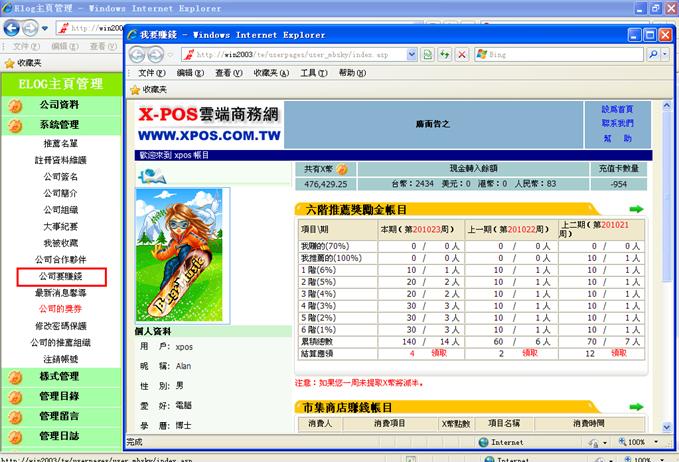Screen dimensions: 679x462
Task: Click the 設為首頁 link
Action: [x=616, y=108]
